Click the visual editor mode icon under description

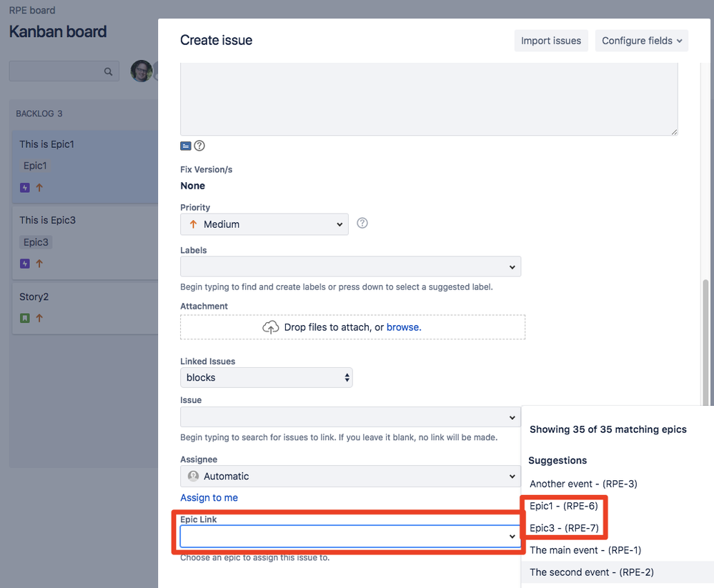coord(185,146)
